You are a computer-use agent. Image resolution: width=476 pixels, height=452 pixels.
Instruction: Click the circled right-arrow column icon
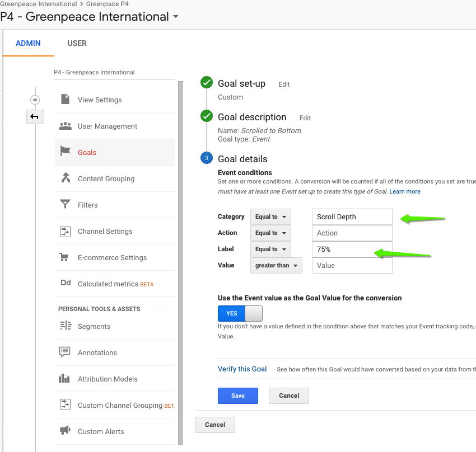[x=35, y=100]
